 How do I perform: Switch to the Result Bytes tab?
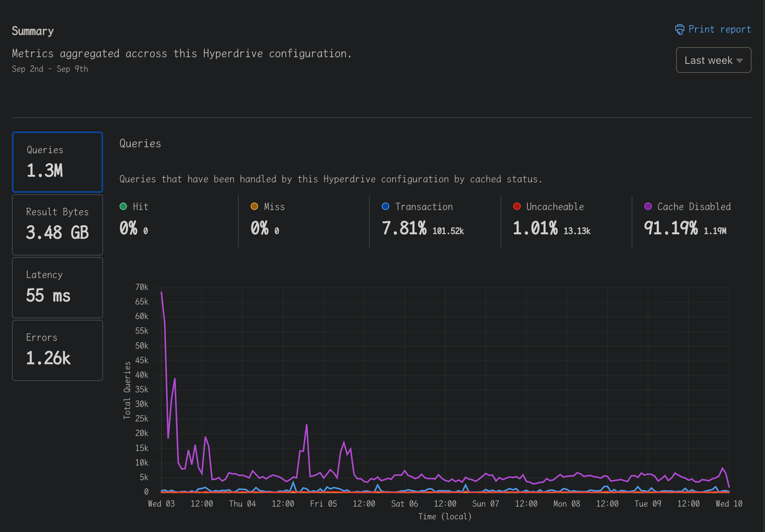tap(58, 225)
